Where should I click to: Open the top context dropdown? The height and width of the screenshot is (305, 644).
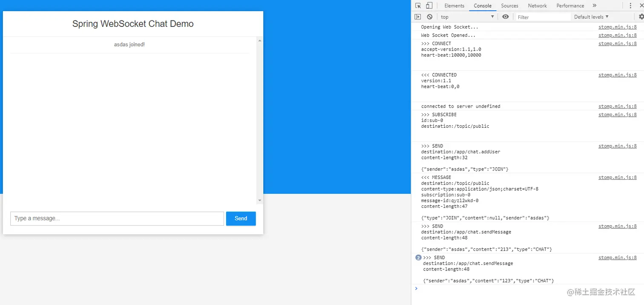pyautogui.click(x=468, y=17)
